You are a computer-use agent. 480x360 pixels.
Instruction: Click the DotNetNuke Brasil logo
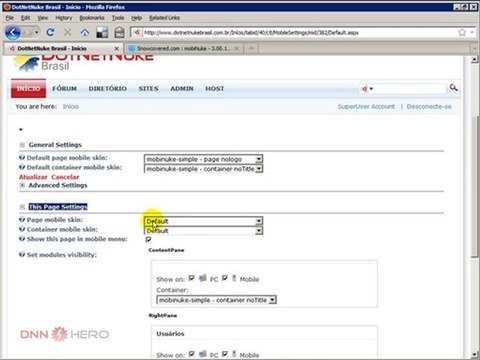(x=83, y=63)
